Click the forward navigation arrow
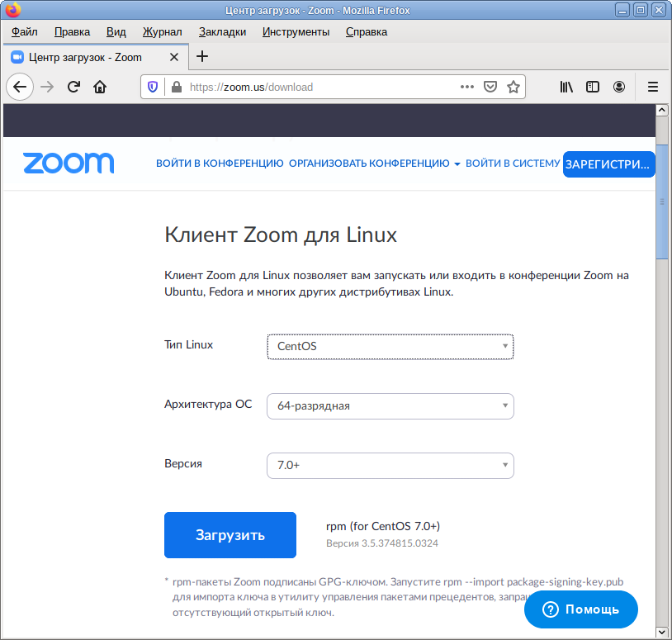Image resolution: width=672 pixels, height=640 pixels. tap(47, 87)
